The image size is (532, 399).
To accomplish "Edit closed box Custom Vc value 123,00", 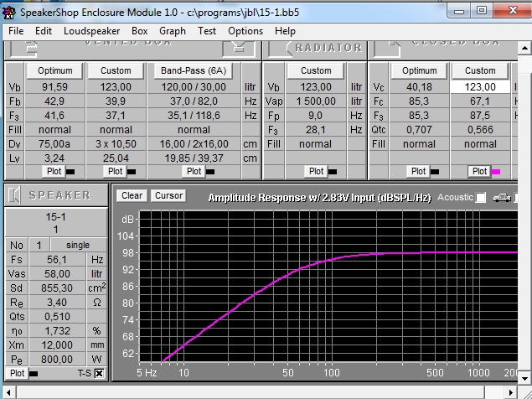I will coord(480,87).
